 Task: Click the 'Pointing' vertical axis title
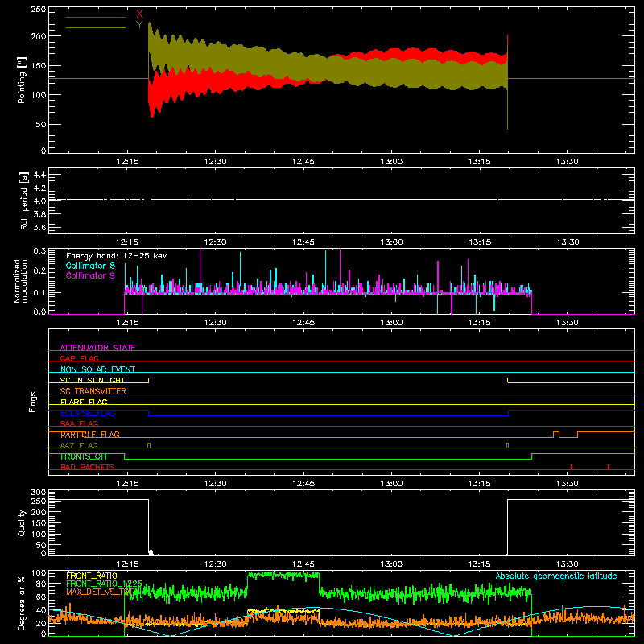(22, 80)
